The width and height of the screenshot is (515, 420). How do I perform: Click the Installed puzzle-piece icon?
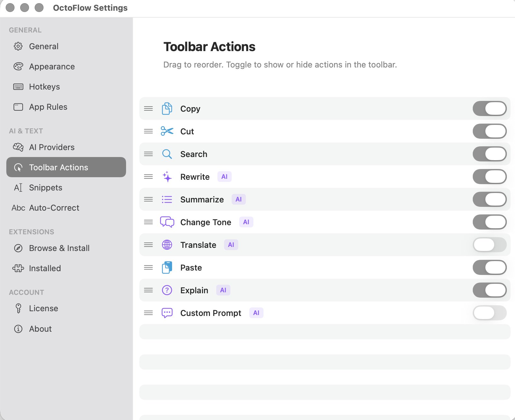pyautogui.click(x=18, y=268)
